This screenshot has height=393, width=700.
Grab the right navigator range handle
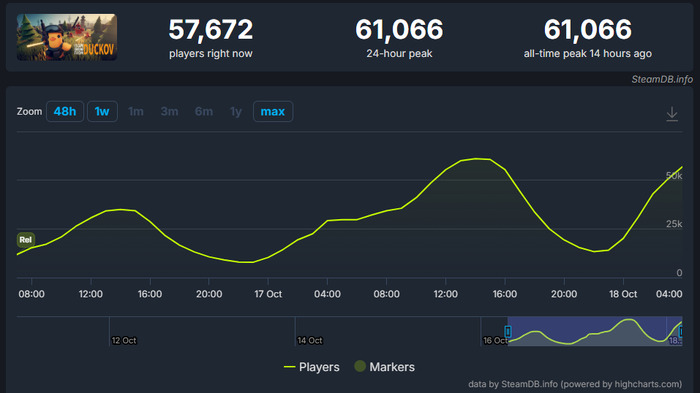click(681, 332)
